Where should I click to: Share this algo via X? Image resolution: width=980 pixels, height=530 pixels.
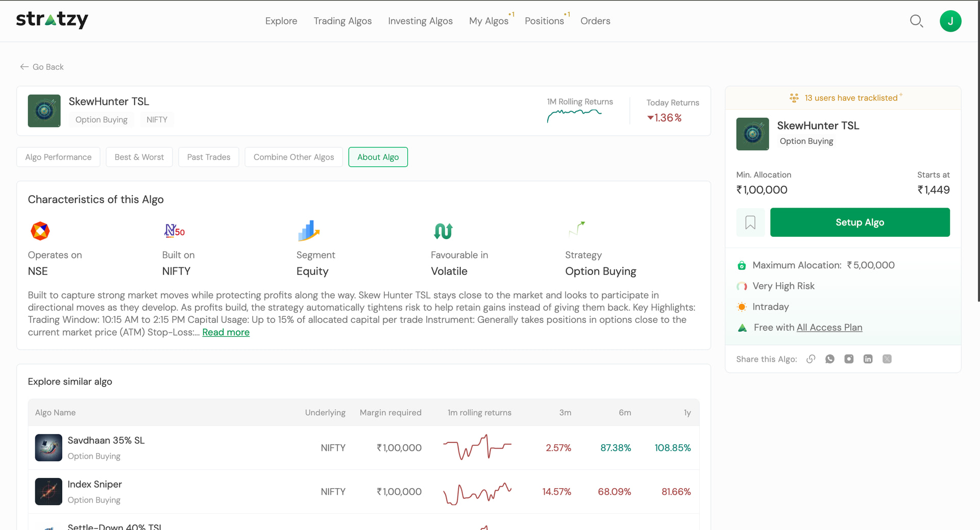pyautogui.click(x=887, y=359)
